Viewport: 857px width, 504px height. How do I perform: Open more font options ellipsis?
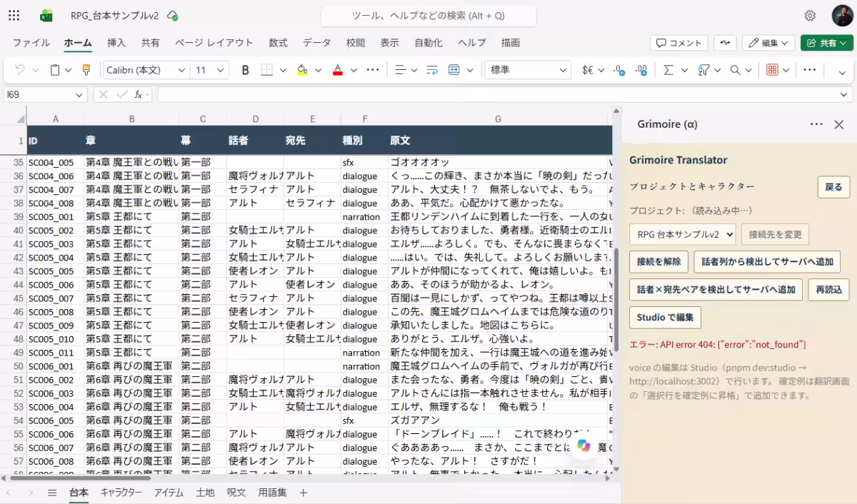(x=372, y=70)
